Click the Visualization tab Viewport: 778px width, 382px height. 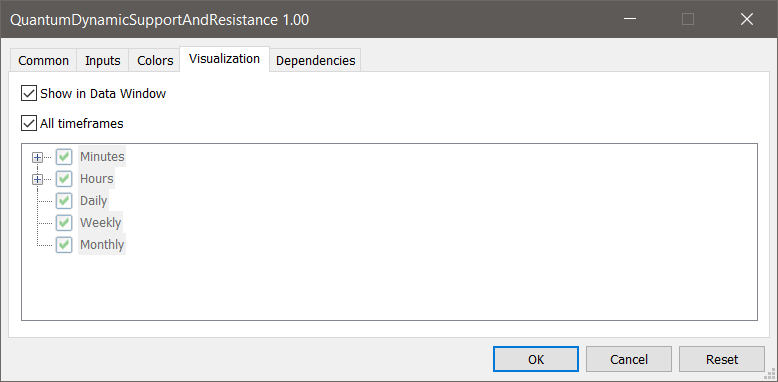[224, 59]
